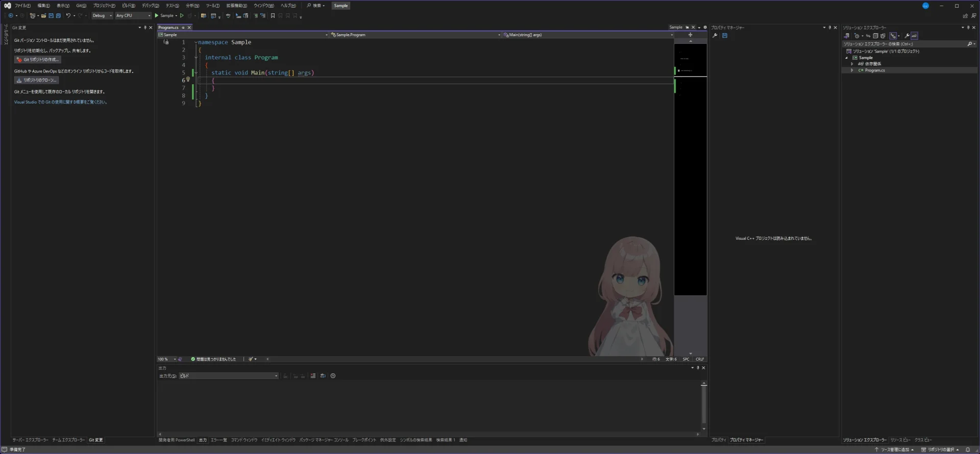Click ソース管理に追加 in status bar
980x454 pixels.
pos(894,449)
